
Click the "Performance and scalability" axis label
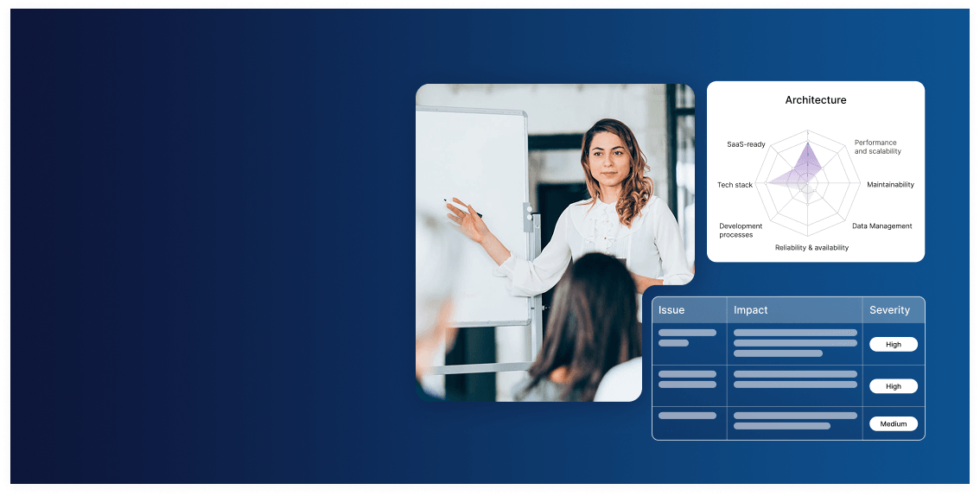pos(877,147)
